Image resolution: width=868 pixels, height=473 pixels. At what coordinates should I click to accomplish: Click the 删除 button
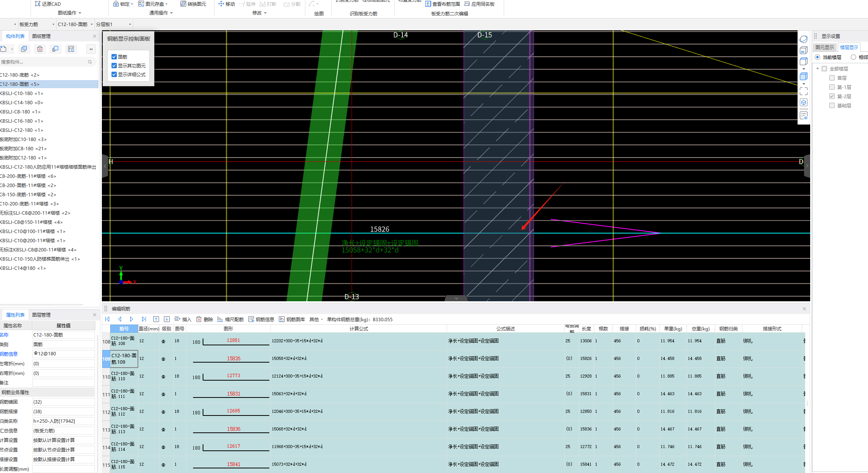click(x=205, y=319)
